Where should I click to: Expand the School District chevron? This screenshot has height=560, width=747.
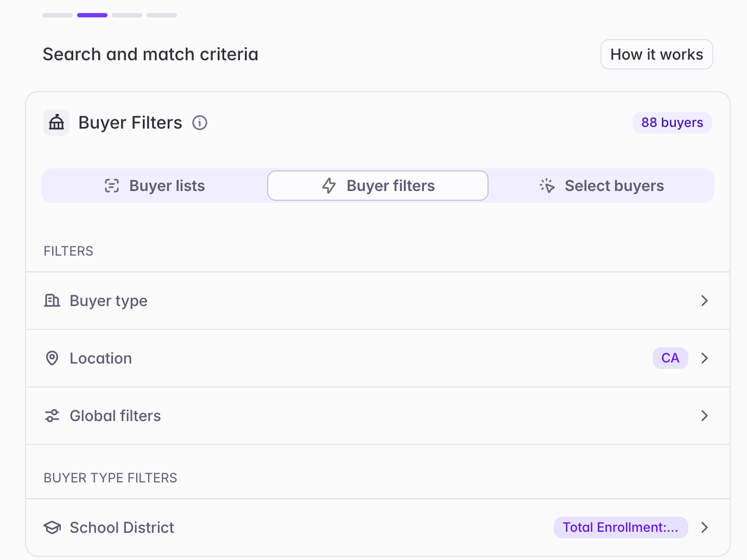coord(705,527)
